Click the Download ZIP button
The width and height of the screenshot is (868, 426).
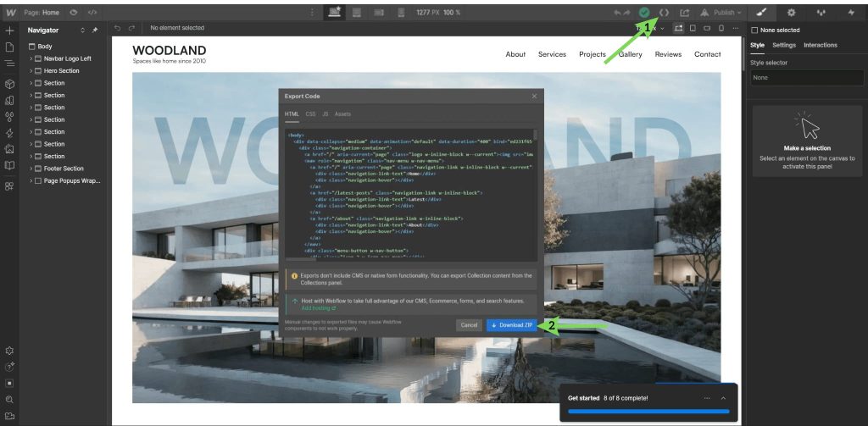(511, 325)
